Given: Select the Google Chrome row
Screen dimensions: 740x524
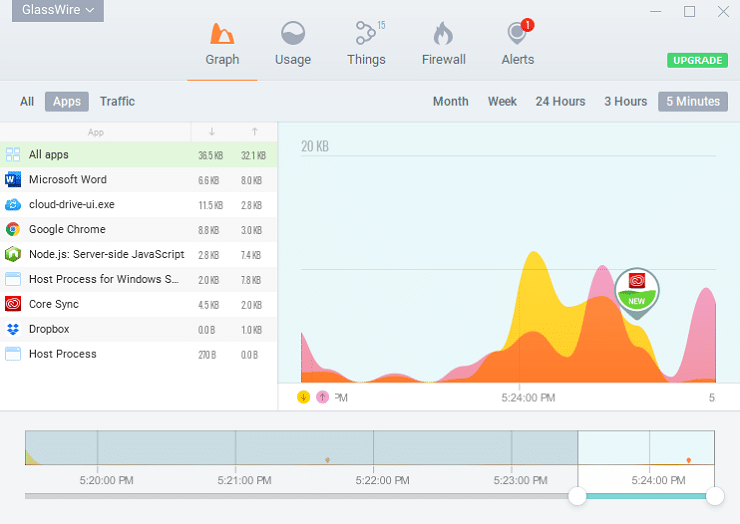Looking at the screenshot, I should (138, 229).
